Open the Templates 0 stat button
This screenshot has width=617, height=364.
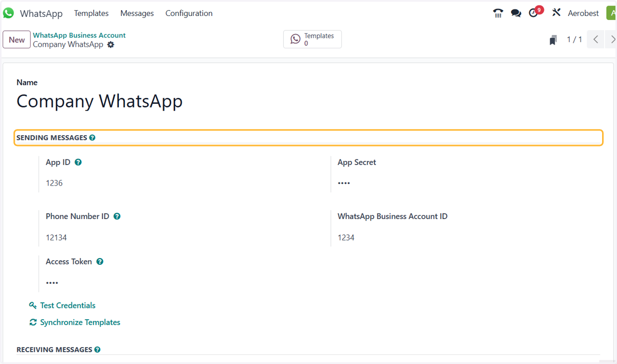[313, 39]
